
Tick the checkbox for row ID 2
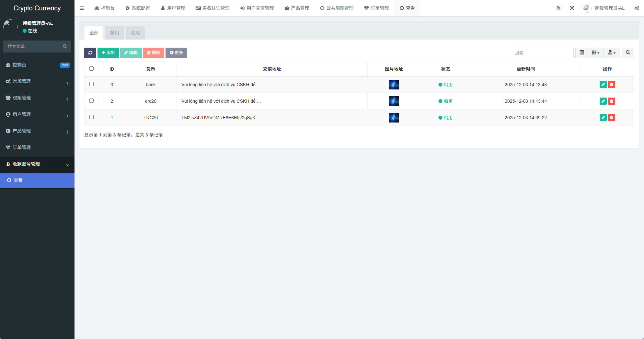coord(92,101)
